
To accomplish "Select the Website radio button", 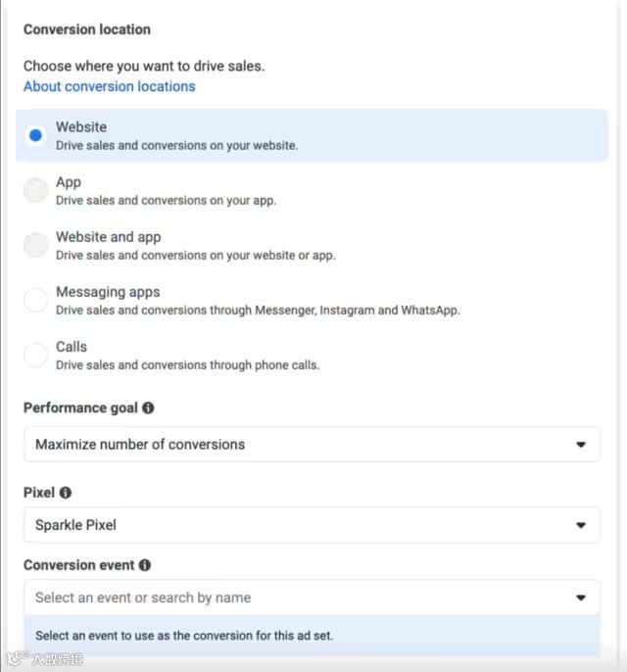I will pos(35,135).
